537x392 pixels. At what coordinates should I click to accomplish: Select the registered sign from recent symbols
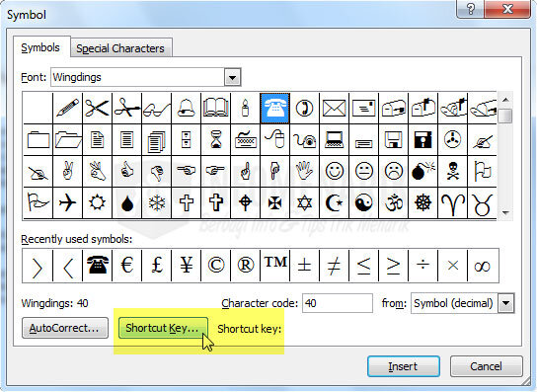[245, 266]
